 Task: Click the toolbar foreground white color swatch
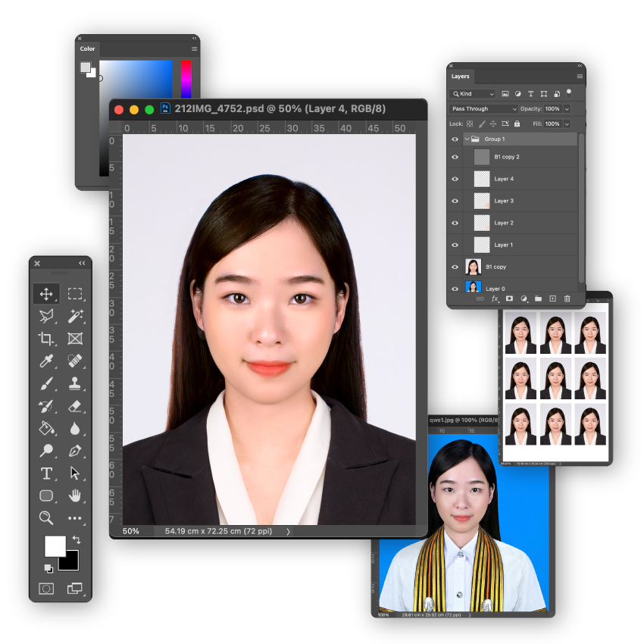pyautogui.click(x=55, y=546)
